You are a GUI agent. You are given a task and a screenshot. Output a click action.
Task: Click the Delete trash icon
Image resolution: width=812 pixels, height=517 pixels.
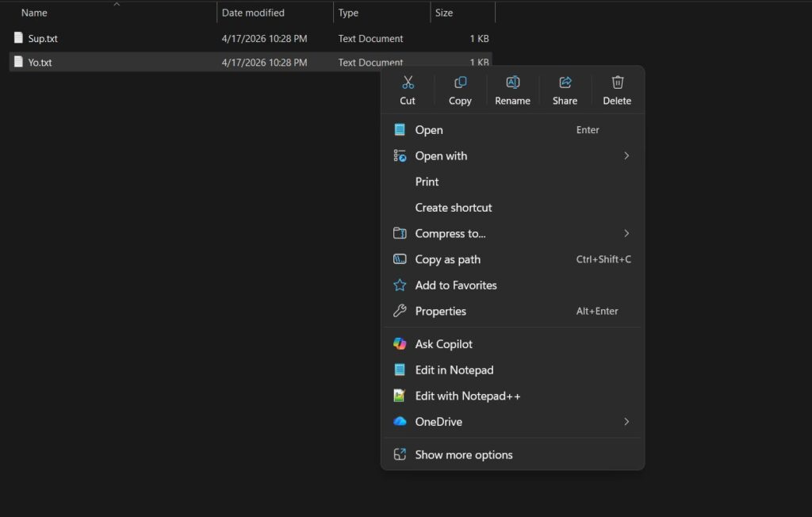click(617, 82)
